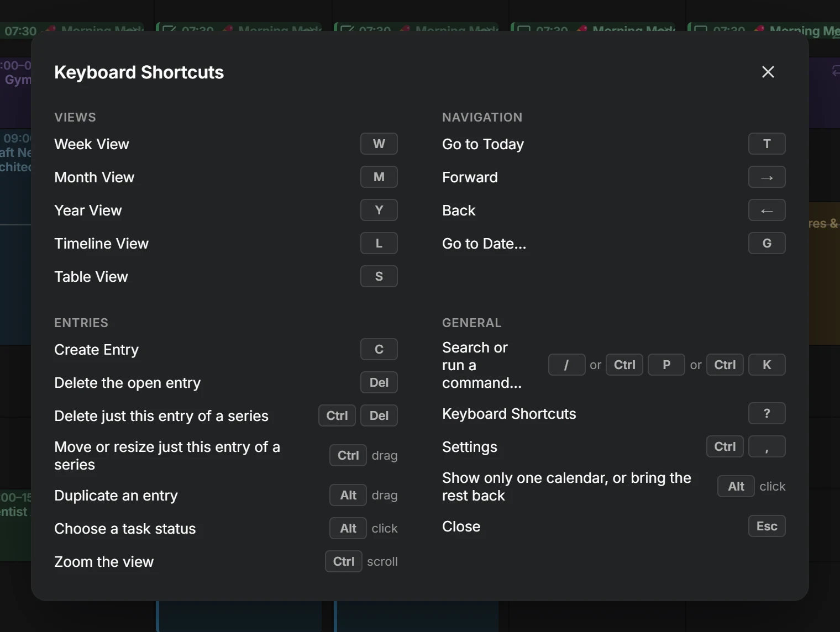Click the Del key beside Delete the open entry
Image resolution: width=840 pixels, height=632 pixels.
[379, 383]
